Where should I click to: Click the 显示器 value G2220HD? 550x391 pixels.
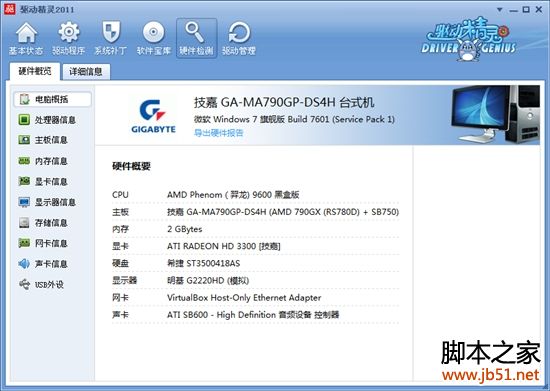tap(208, 281)
